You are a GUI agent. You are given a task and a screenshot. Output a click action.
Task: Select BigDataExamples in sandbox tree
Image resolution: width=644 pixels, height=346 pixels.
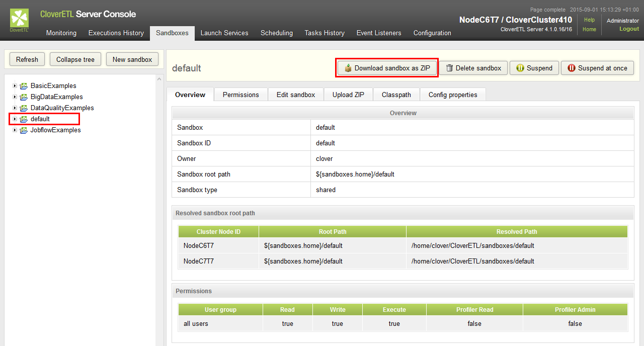coord(57,97)
